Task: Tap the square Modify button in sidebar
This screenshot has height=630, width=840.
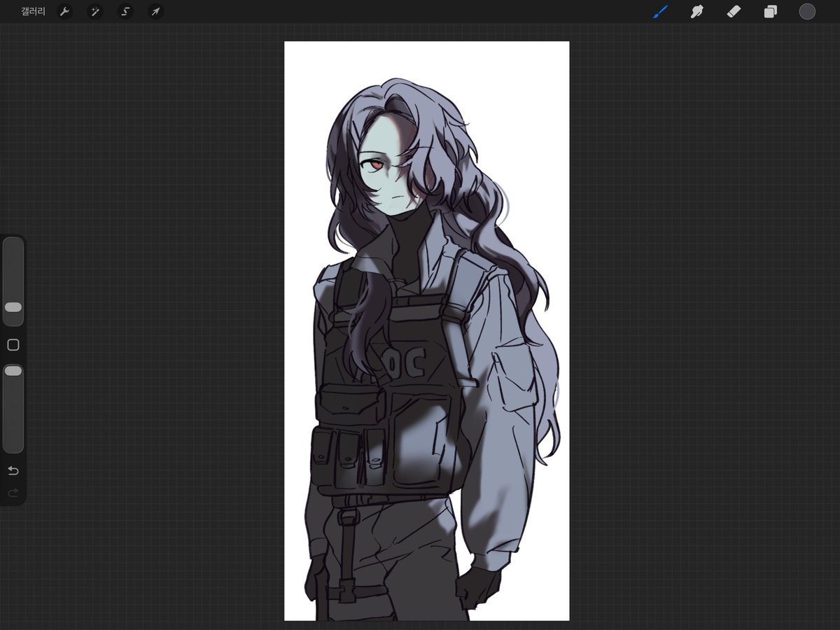Action: (13, 345)
